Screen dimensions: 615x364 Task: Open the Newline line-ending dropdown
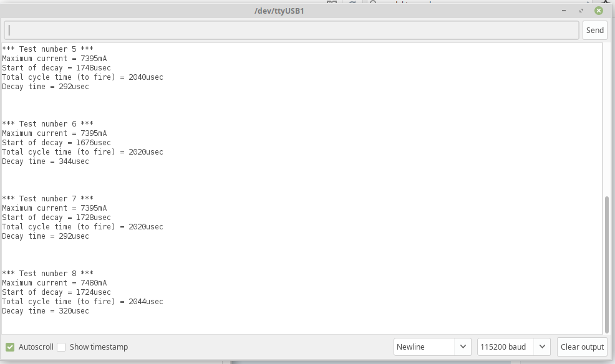[432, 347]
